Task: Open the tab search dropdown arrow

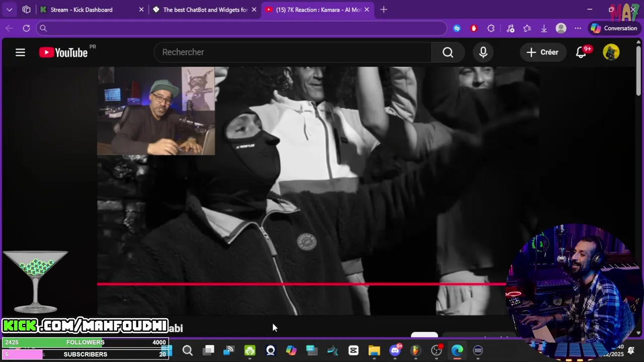Action: click(10, 10)
